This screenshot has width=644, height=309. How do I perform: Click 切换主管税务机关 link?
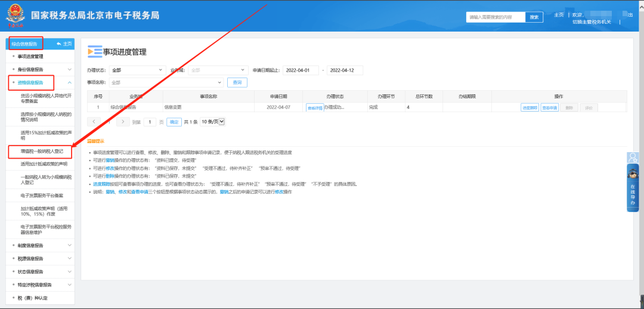pyautogui.click(x=592, y=22)
